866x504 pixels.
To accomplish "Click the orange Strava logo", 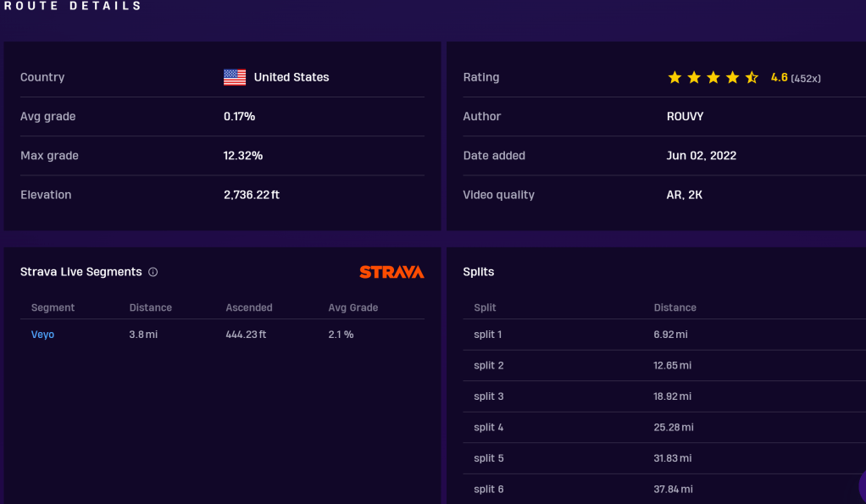I will (391, 272).
